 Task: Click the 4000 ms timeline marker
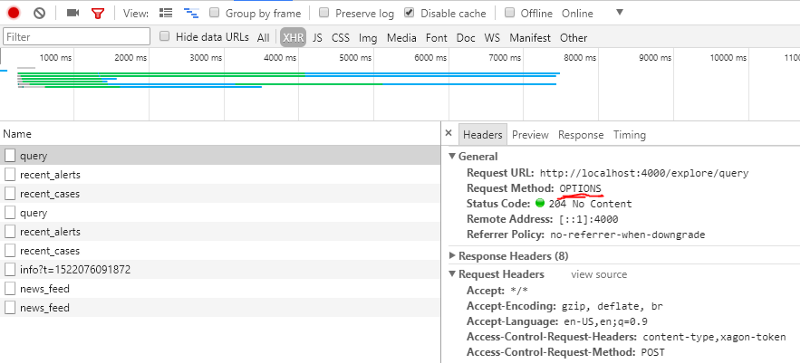tap(280, 58)
